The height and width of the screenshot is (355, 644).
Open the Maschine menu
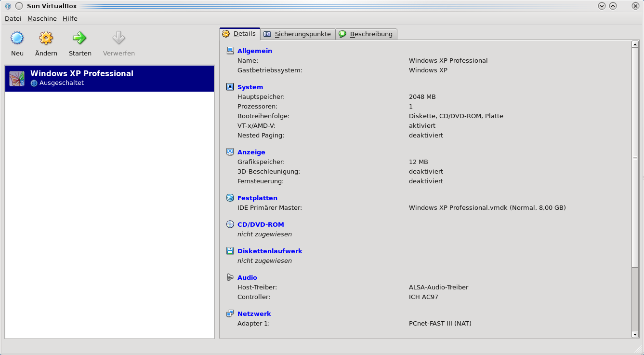42,18
